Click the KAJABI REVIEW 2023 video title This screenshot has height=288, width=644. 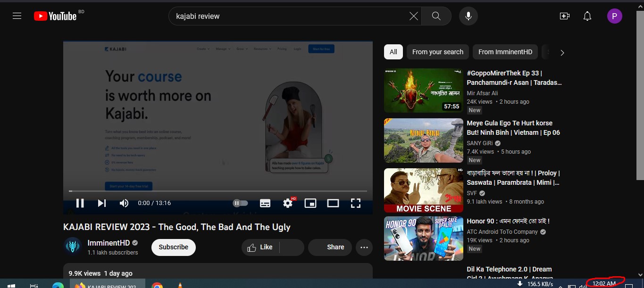tap(177, 227)
